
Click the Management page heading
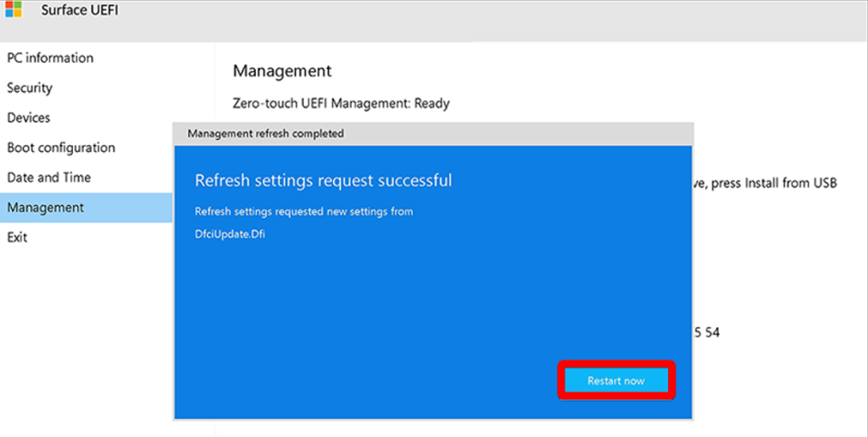click(x=281, y=71)
